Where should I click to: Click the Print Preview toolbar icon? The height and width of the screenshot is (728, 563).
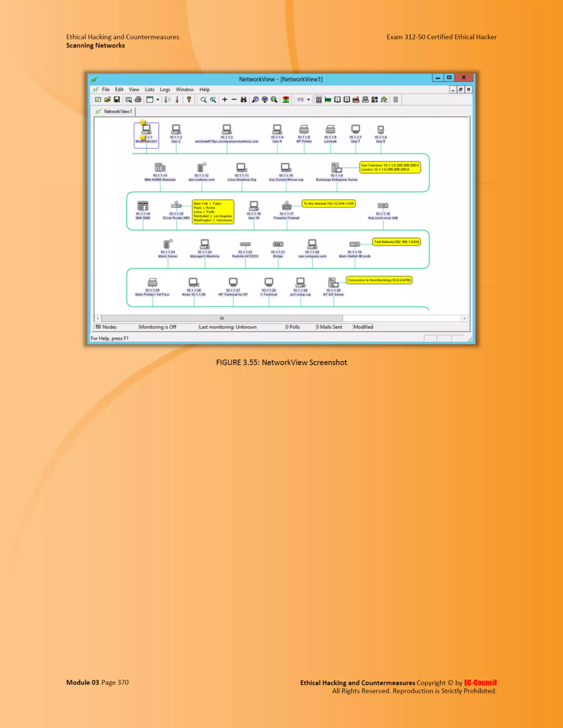point(128,100)
